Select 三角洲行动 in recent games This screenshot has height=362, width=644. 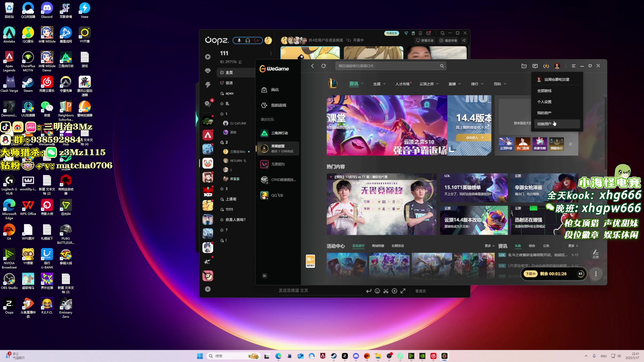278,133
